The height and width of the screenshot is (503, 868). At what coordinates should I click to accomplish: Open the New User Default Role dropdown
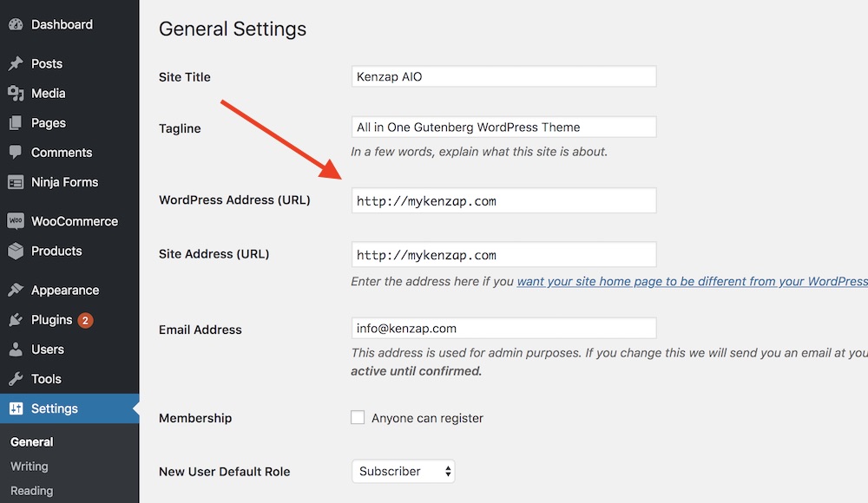tap(403, 471)
